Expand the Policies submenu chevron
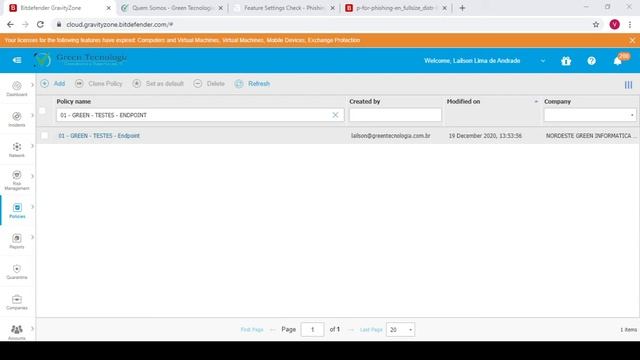Viewport: 640px width, 360px height. 32,207
